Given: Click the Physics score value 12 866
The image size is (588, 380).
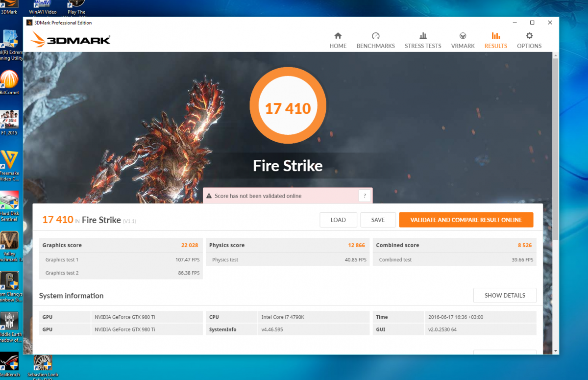Looking at the screenshot, I should [357, 245].
